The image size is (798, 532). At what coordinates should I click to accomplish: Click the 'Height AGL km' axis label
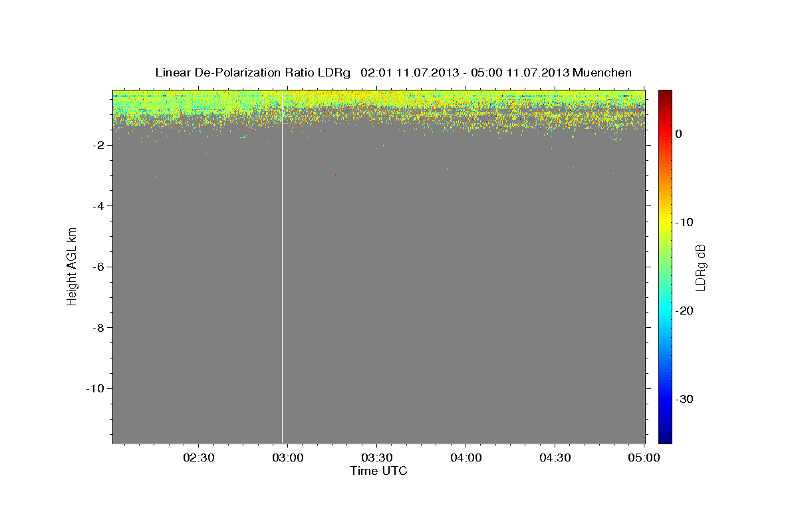[72, 266]
